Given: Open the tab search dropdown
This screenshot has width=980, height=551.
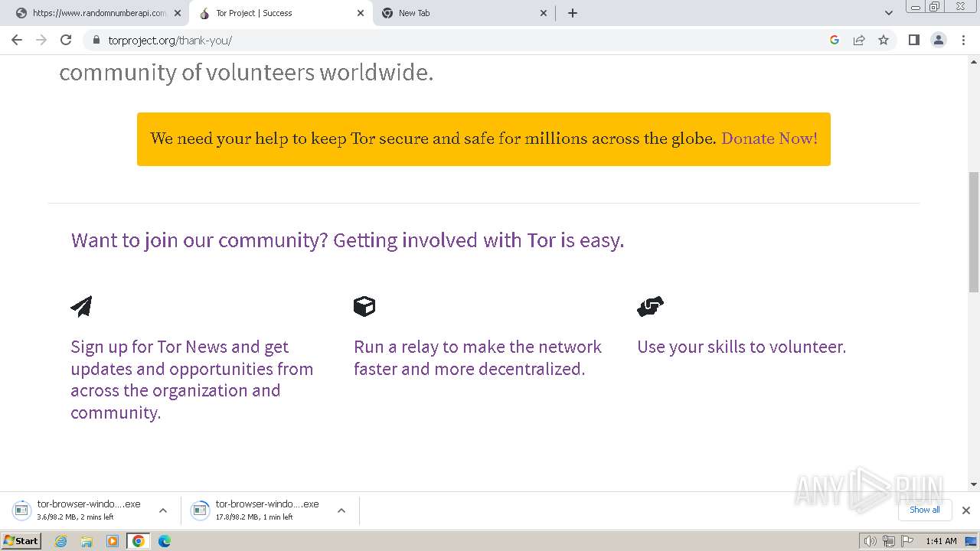Looking at the screenshot, I should [x=889, y=13].
